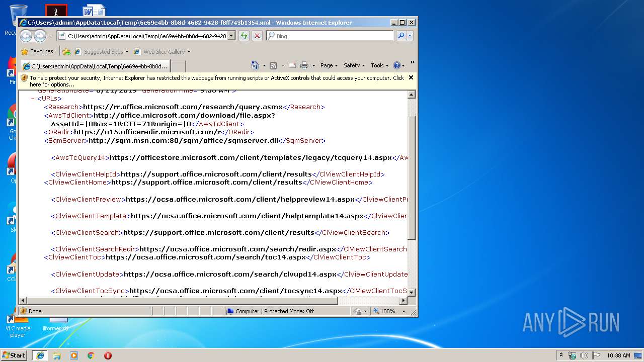Click the volume speaker tray icon
The height and width of the screenshot is (362, 644).
(584, 355)
